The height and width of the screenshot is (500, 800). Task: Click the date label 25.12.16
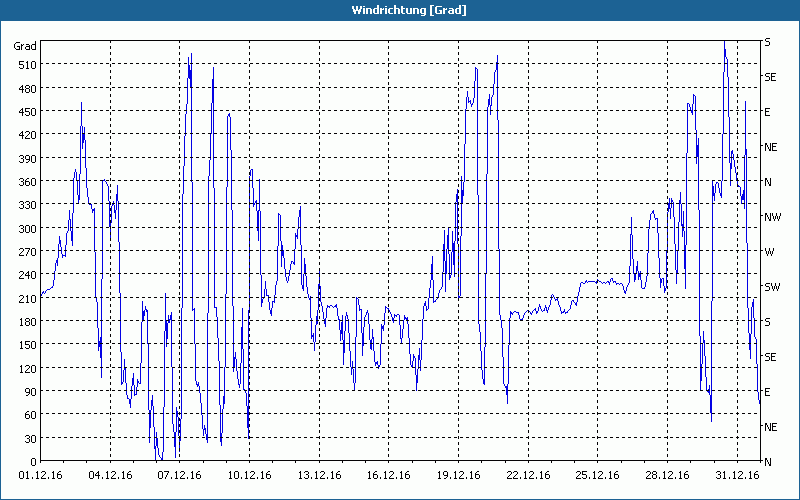(x=597, y=476)
